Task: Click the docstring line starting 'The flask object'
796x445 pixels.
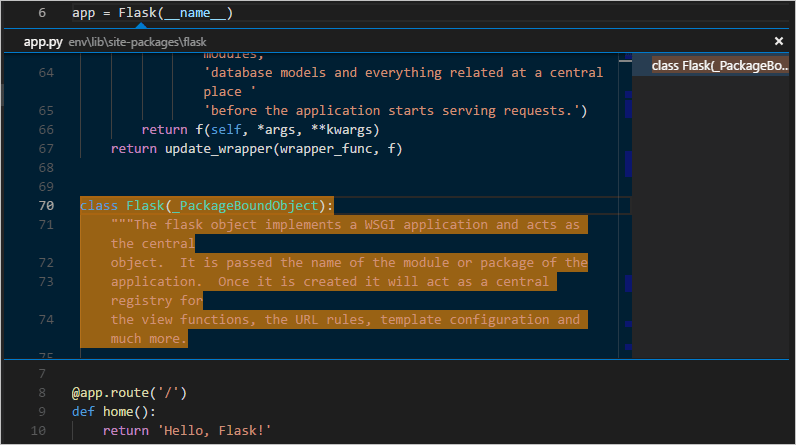Action: pyautogui.click(x=350, y=225)
